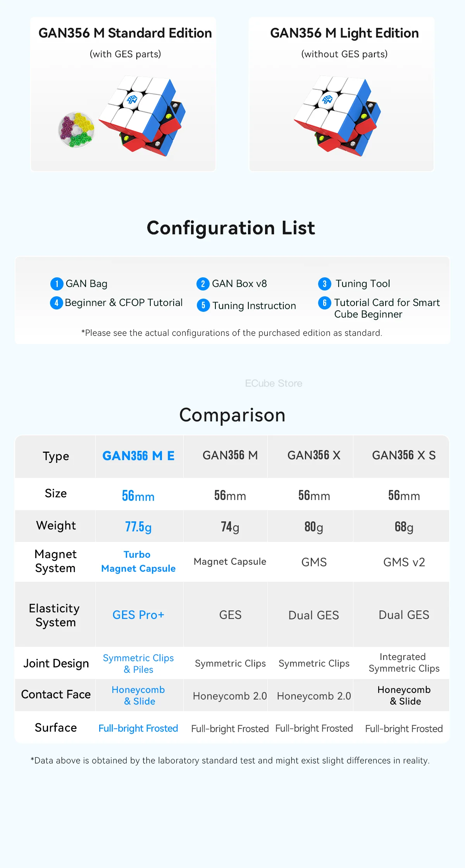
Task: Select the GAN356 X column header
Action: tap(314, 455)
